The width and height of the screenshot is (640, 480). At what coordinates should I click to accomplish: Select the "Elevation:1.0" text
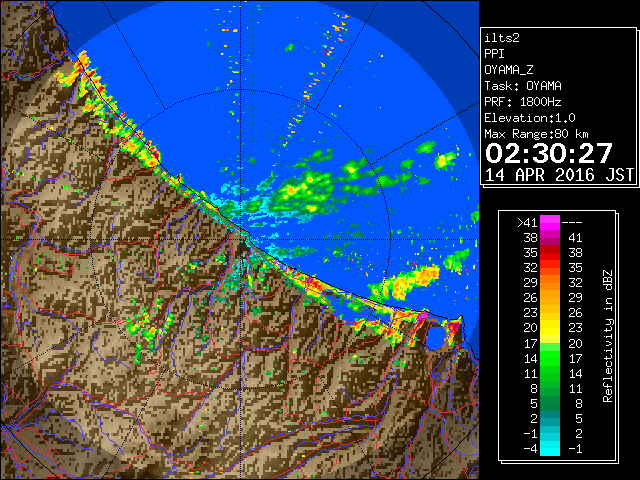(530, 118)
